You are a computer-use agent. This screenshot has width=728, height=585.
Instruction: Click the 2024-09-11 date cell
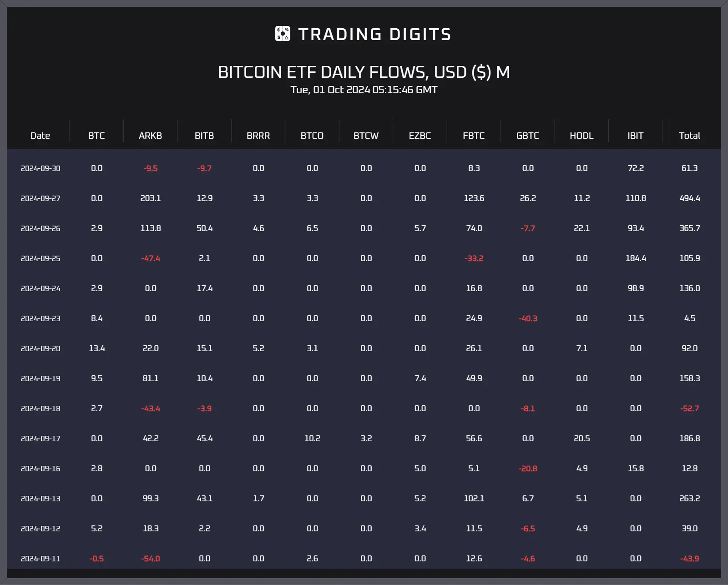(x=40, y=559)
